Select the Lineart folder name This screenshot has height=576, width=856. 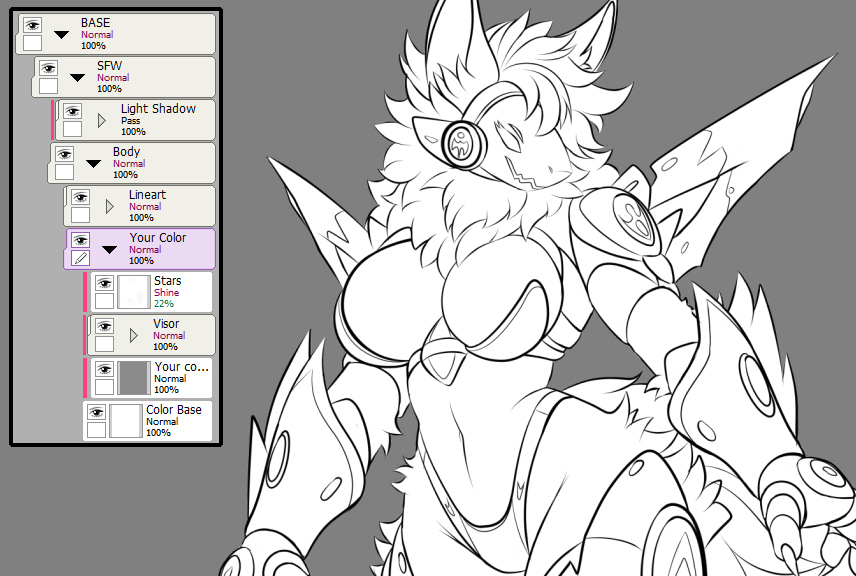(x=147, y=195)
